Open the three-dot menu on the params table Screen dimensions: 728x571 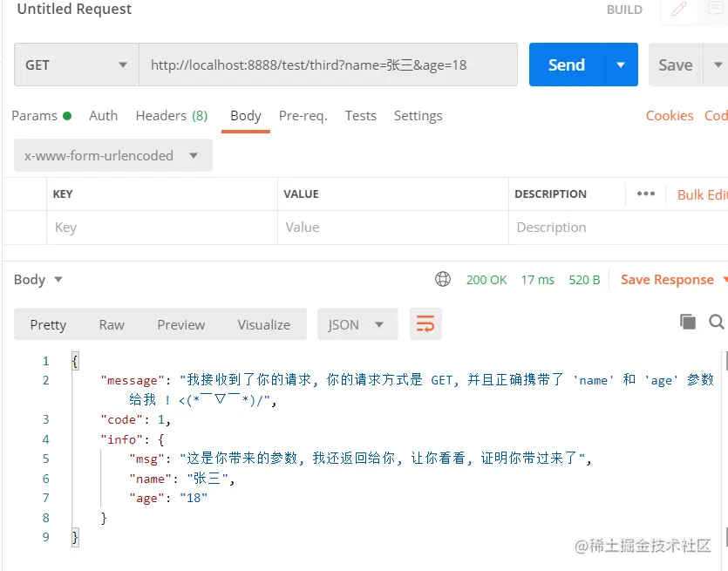[x=645, y=194]
